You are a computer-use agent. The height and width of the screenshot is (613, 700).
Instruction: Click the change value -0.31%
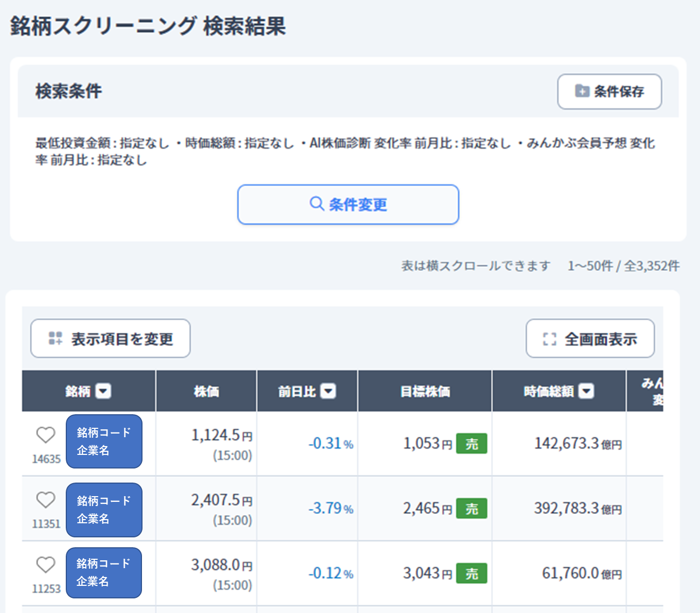click(x=331, y=443)
